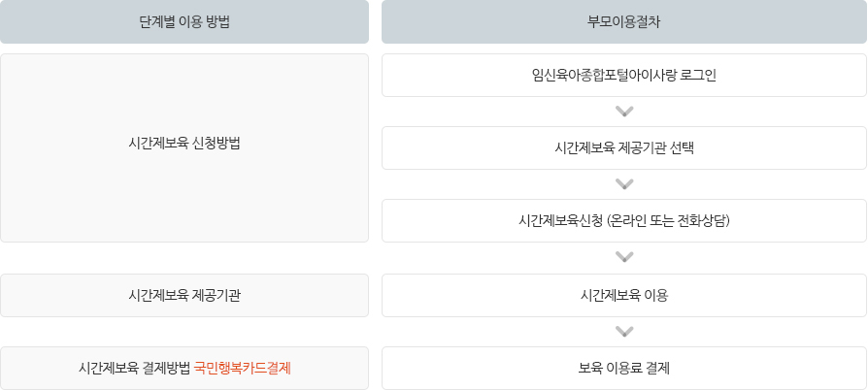Select the 시간제보육 이용 step box
This screenshot has height=390, width=868.
pos(624,295)
